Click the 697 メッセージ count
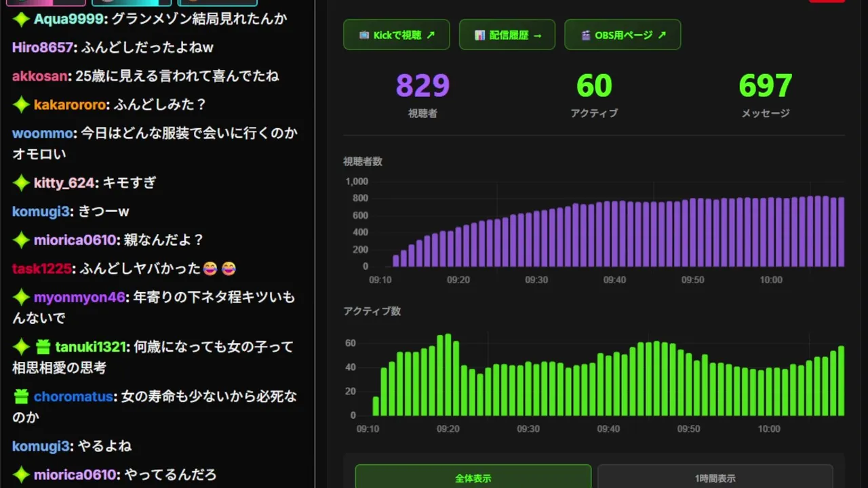The width and height of the screenshot is (868, 488). 766,86
